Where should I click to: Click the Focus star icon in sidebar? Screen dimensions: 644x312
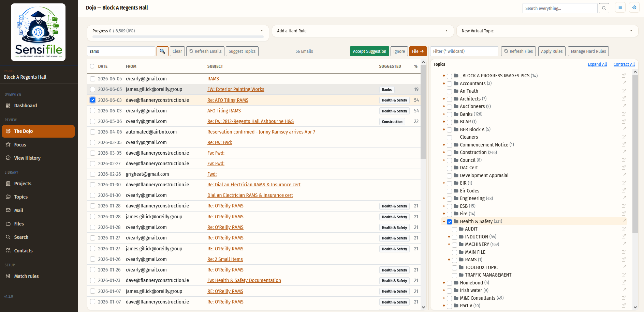(8, 145)
